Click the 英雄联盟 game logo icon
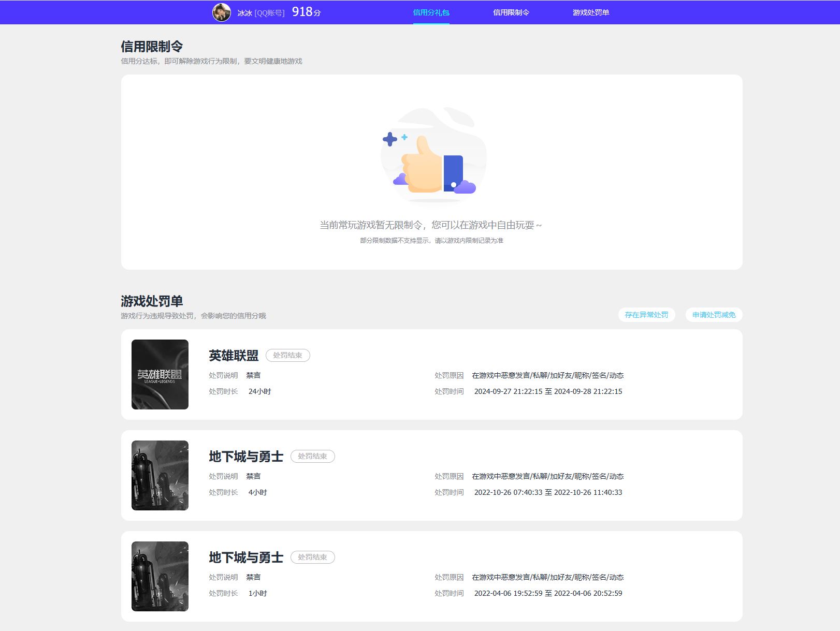The height and width of the screenshot is (631, 840). [x=160, y=374]
